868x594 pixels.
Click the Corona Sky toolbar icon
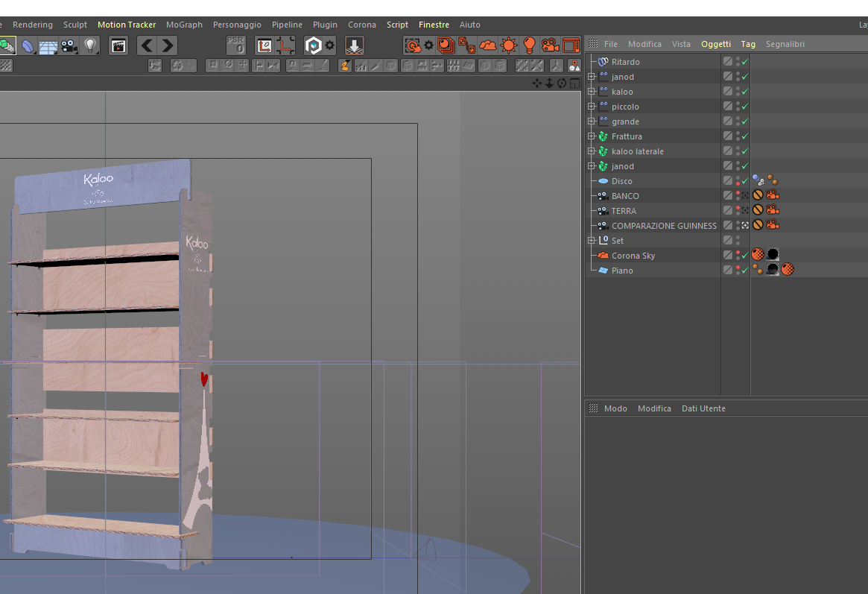coord(488,45)
